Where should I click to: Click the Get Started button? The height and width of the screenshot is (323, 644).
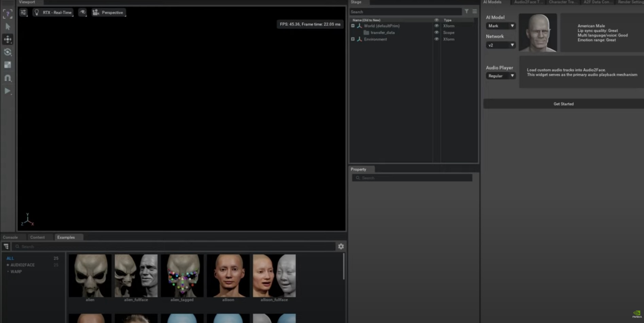point(563,104)
